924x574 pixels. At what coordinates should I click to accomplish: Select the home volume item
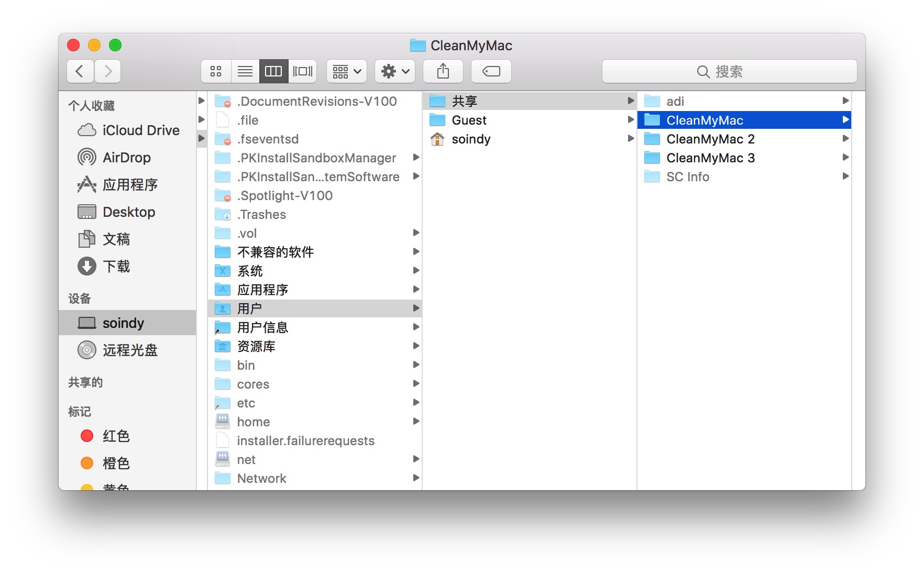tap(314, 422)
